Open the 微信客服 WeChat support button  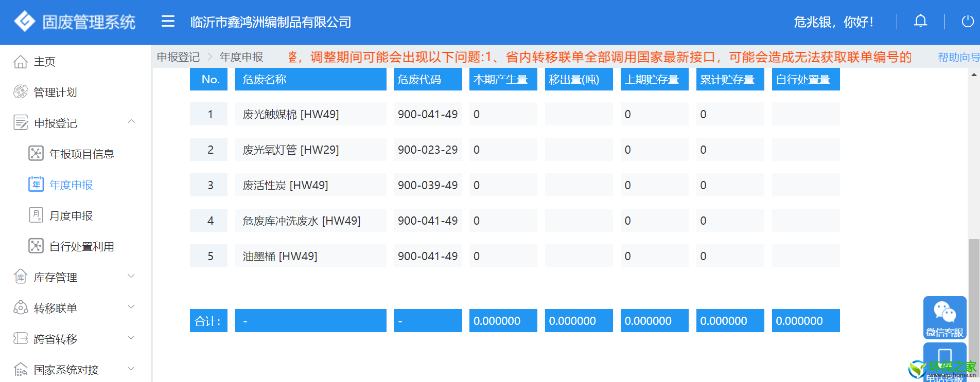point(944,318)
